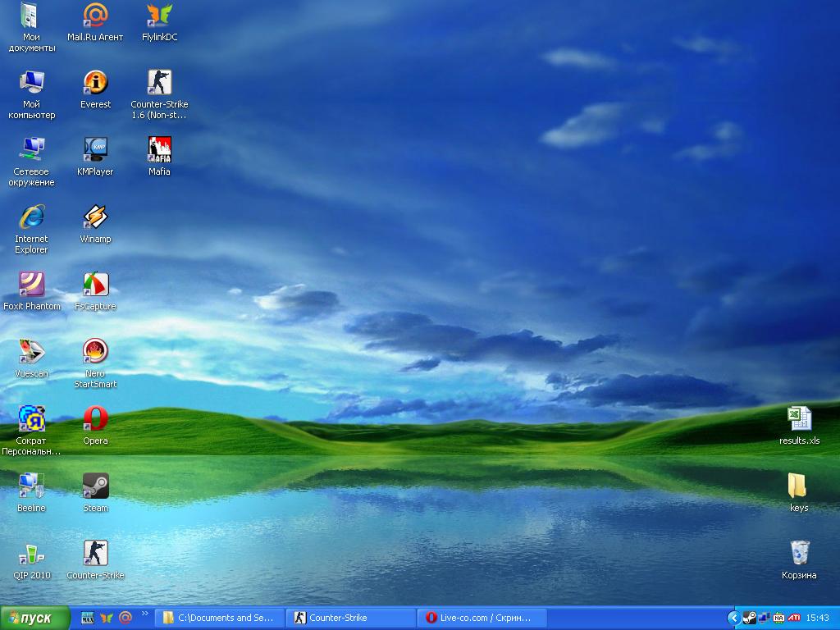Select the Mafia game icon

159,150
